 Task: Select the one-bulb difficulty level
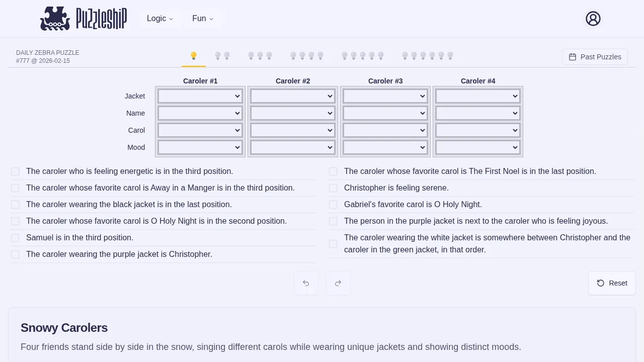[194, 56]
